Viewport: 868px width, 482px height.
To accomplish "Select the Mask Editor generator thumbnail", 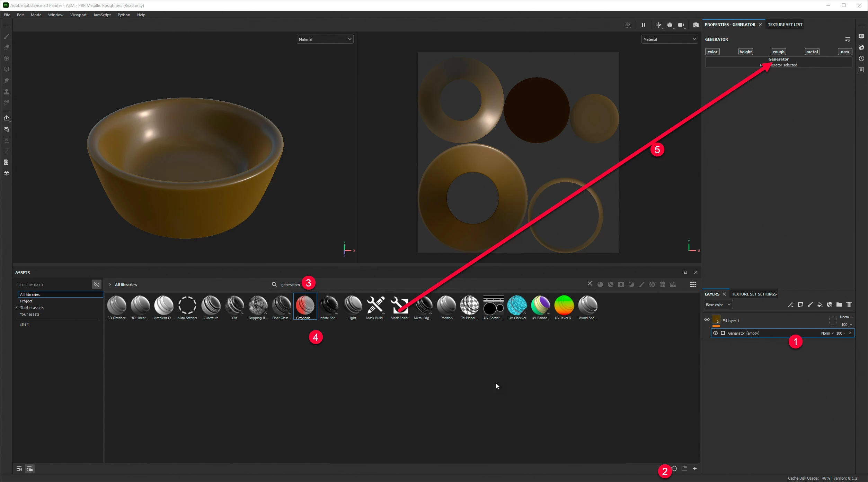I will 399,306.
